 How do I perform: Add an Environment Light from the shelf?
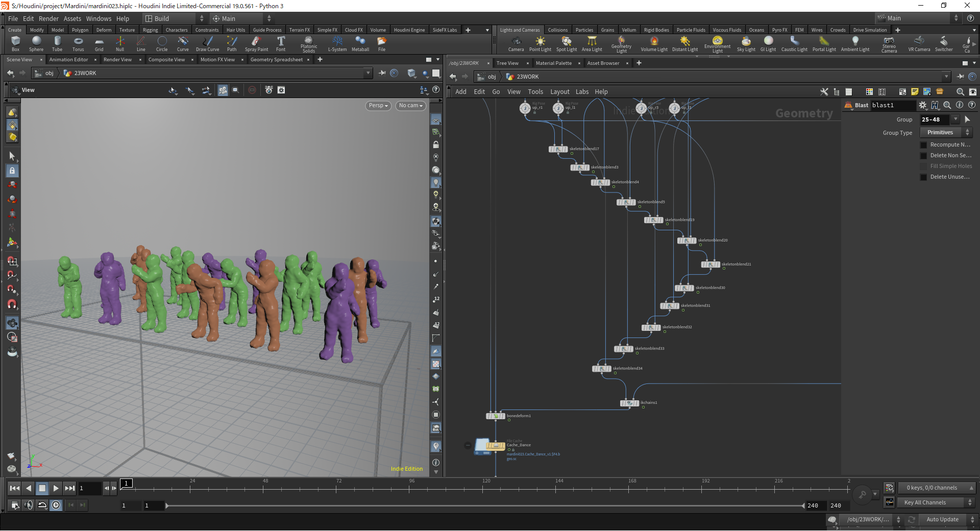point(717,44)
